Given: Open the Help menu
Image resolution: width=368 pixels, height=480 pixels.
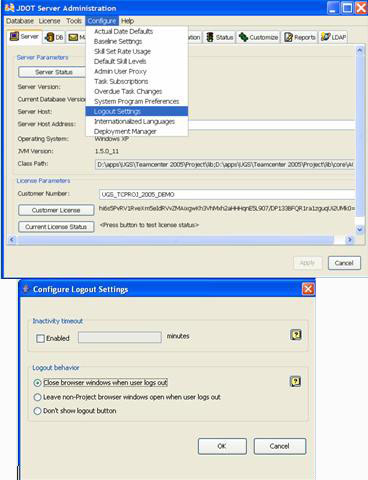Looking at the screenshot, I should [127, 21].
